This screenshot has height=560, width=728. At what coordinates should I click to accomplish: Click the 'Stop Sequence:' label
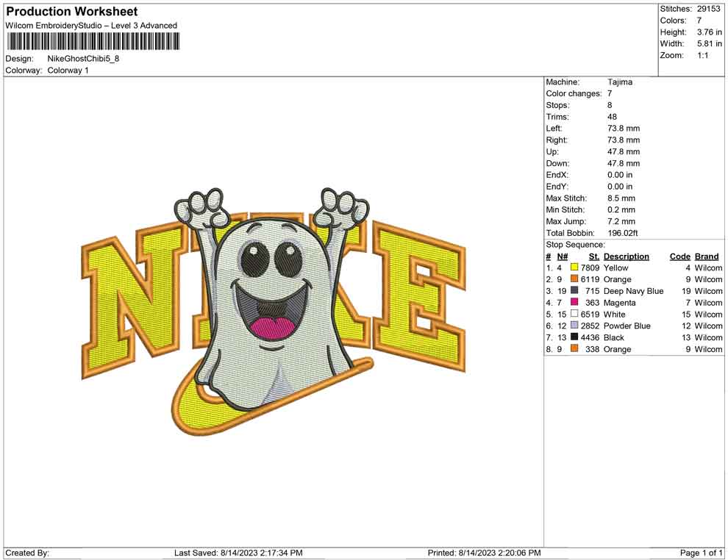tap(575, 245)
